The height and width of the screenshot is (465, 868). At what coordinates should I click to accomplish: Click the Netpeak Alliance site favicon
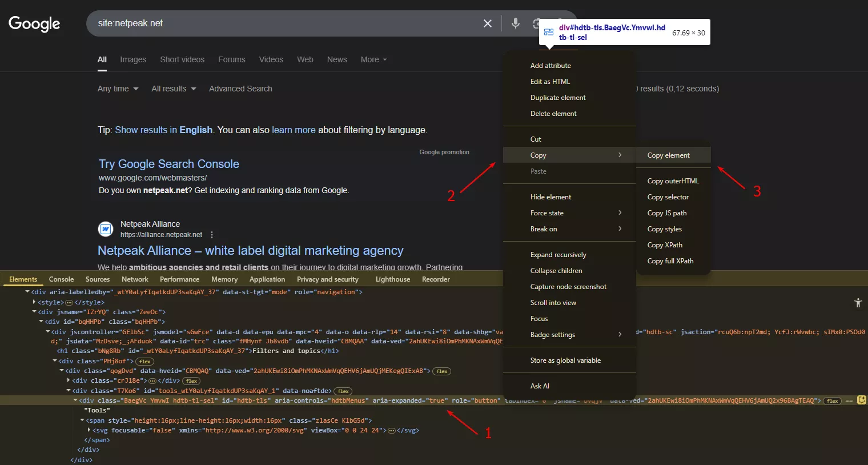pos(106,229)
